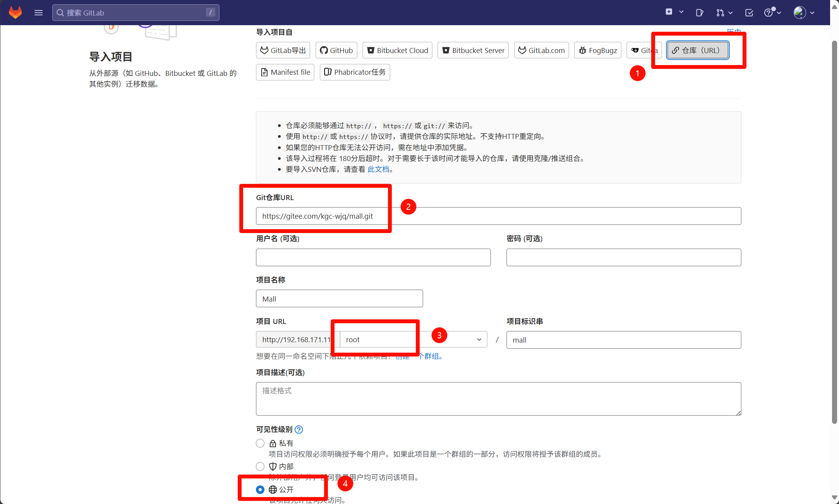Open the To-Do list icon
Viewport: 839px width, 504px height.
[749, 12]
